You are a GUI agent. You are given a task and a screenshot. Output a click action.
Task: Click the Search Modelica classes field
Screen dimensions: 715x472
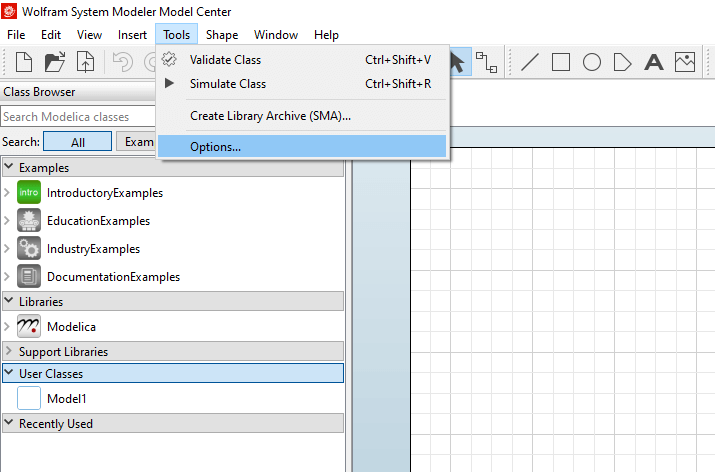click(x=78, y=117)
